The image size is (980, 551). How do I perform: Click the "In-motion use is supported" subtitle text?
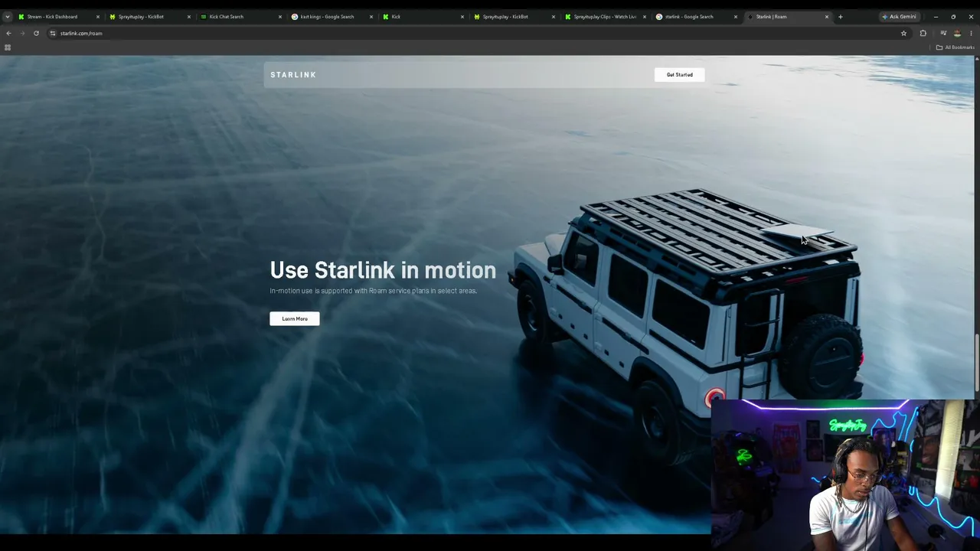click(374, 291)
